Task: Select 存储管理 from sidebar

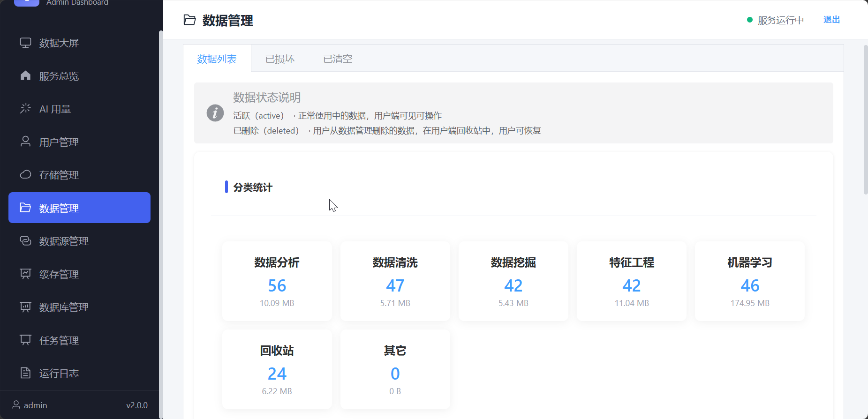Action: 79,175
